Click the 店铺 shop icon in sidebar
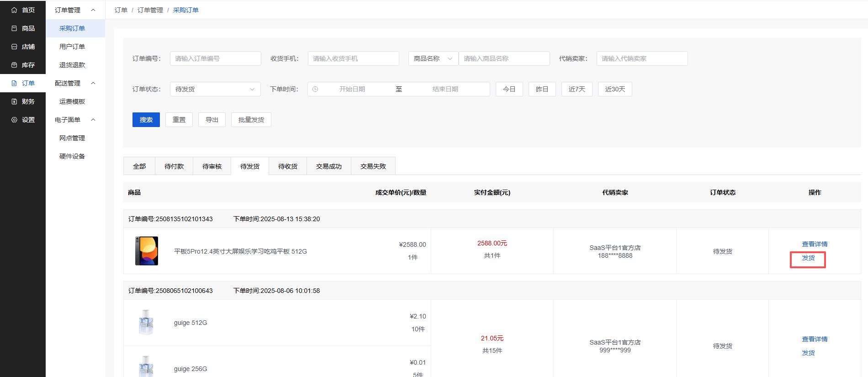The height and width of the screenshot is (377, 868). click(14, 47)
